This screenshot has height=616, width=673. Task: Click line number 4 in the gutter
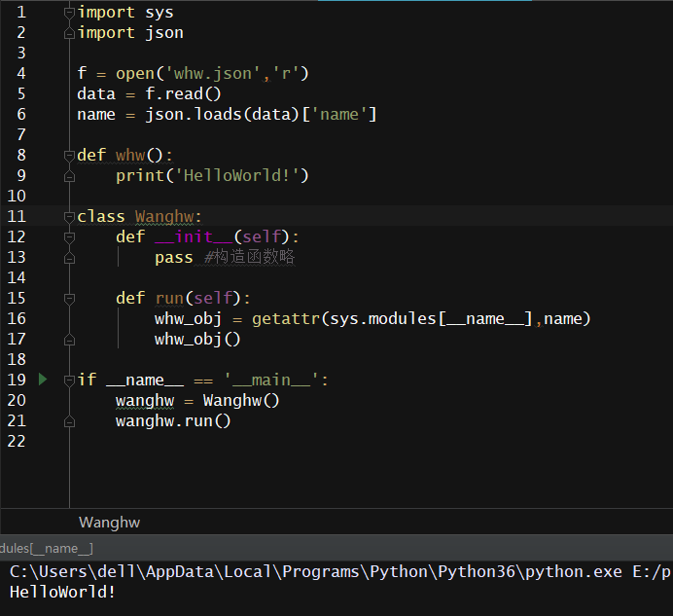tap(21, 73)
